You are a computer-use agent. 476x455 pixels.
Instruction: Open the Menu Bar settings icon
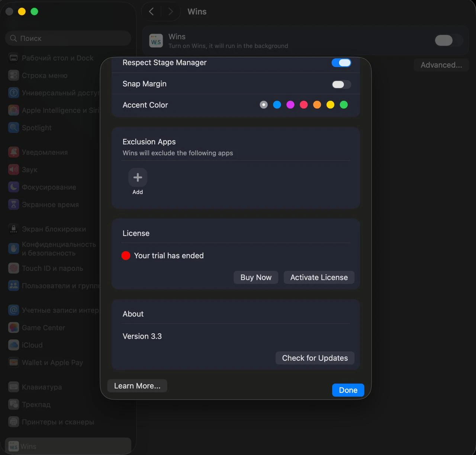14,76
